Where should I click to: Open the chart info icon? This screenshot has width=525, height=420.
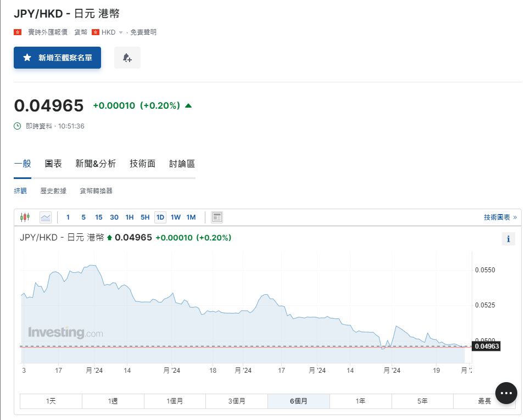click(508, 239)
